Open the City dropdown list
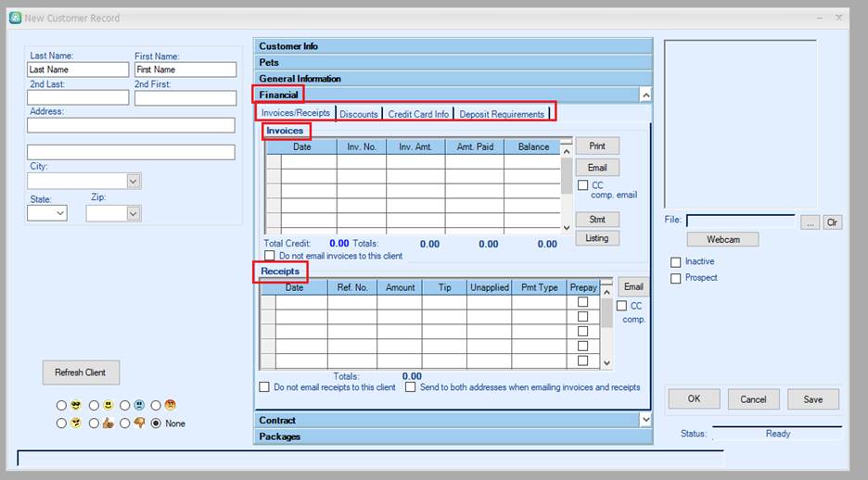Viewport: 868px width, 480px height. [134, 182]
